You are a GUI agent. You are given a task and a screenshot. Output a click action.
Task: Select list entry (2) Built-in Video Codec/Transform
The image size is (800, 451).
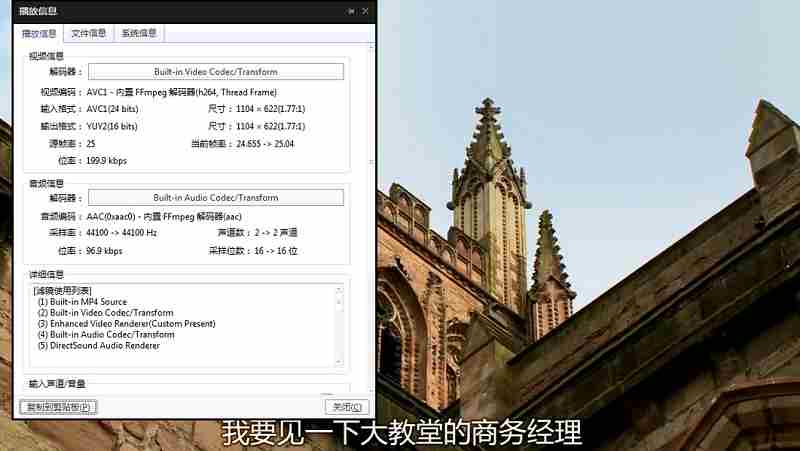[x=105, y=312]
